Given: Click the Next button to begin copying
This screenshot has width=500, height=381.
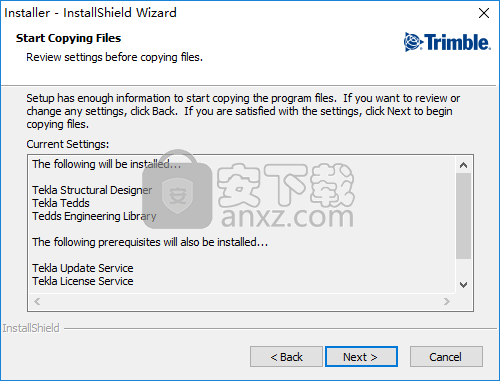Looking at the screenshot, I should tap(361, 357).
